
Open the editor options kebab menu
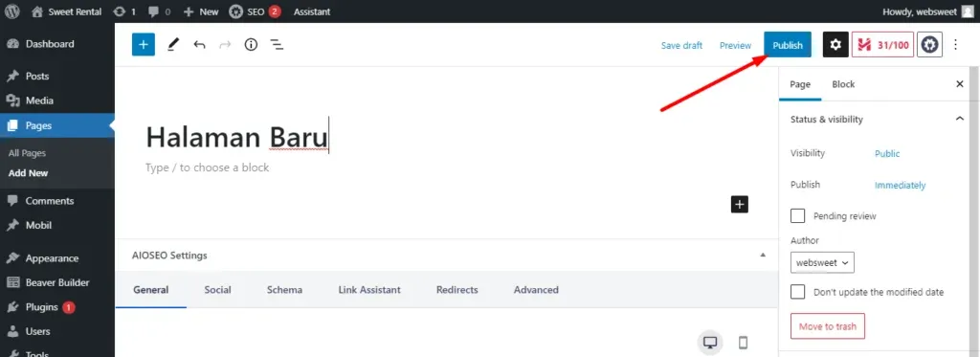tap(955, 45)
